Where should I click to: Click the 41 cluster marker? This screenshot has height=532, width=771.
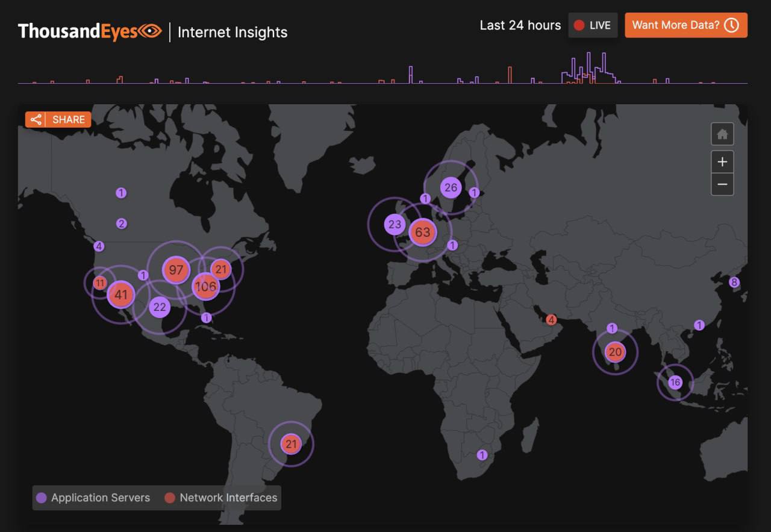pyautogui.click(x=121, y=295)
